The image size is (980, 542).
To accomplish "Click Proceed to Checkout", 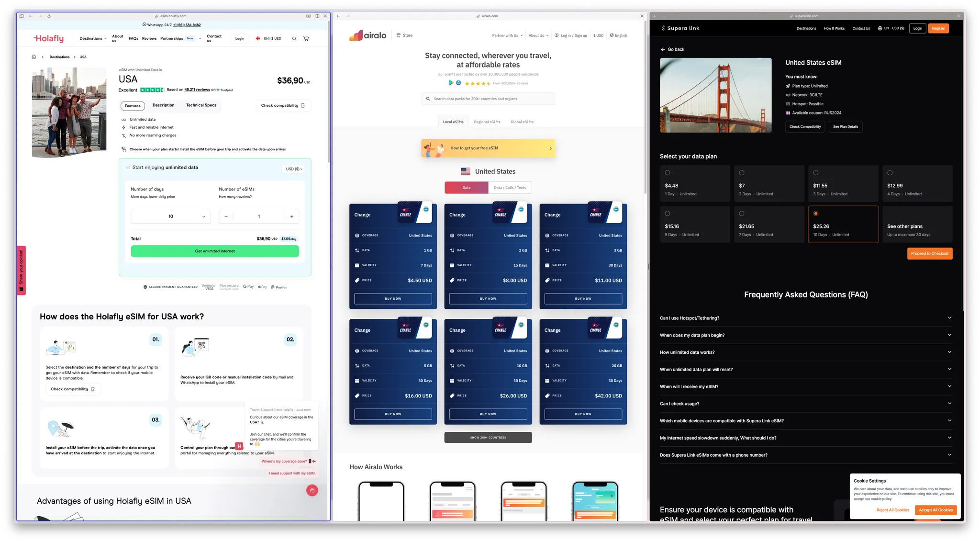I will coord(929,254).
